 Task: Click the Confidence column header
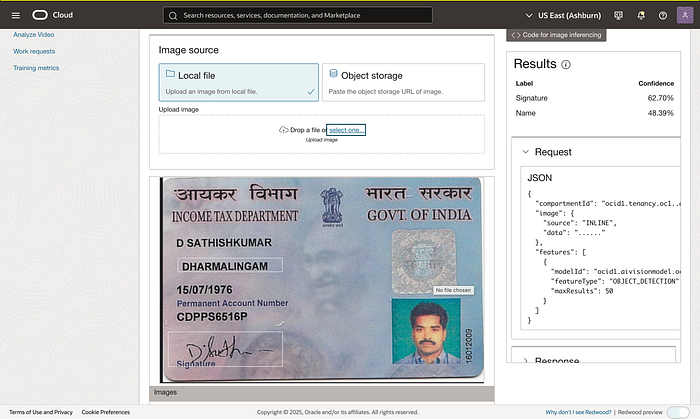[x=656, y=83]
